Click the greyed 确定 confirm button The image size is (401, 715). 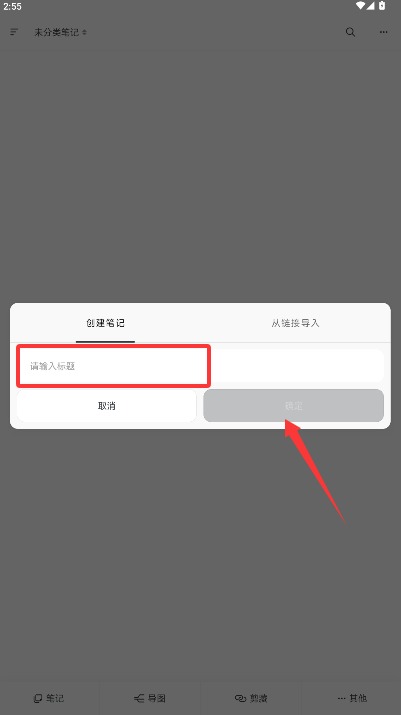click(x=293, y=405)
